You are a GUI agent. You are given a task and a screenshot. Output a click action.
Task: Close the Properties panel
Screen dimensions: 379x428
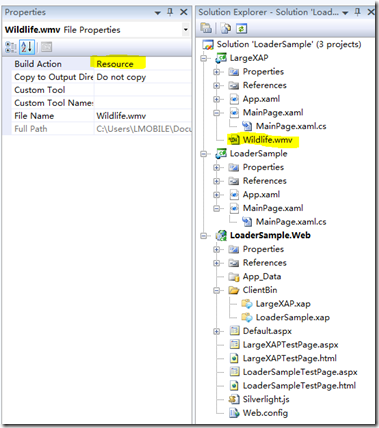(183, 12)
